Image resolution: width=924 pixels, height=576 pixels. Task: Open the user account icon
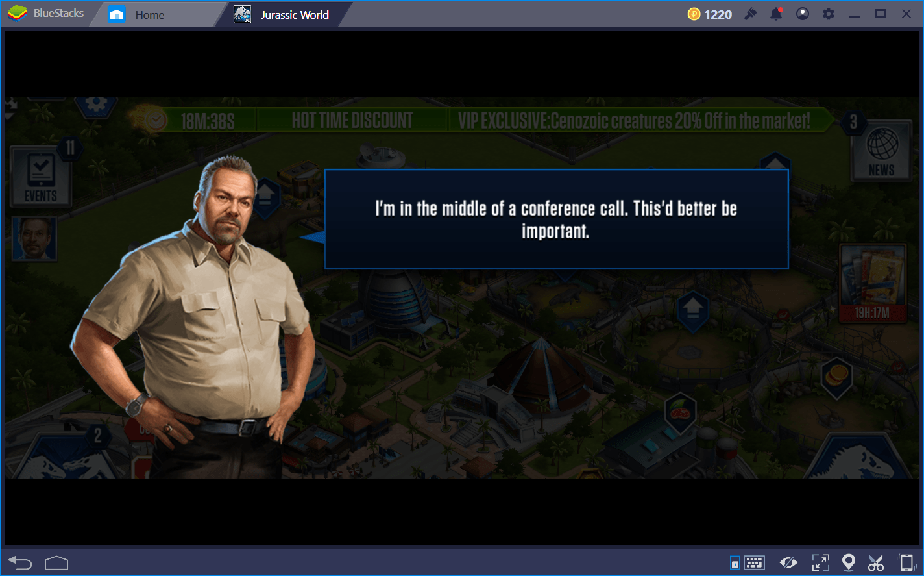[x=803, y=14]
